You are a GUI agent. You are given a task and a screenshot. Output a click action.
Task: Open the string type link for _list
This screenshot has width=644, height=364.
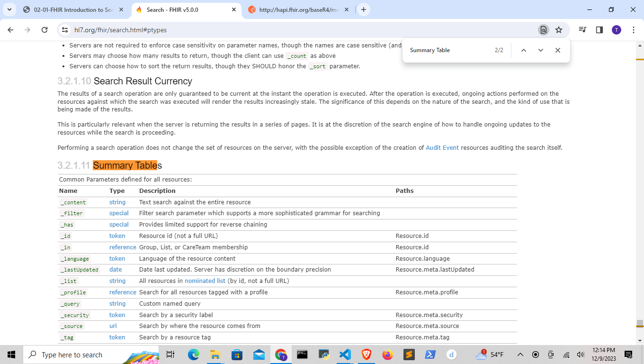coord(117,281)
